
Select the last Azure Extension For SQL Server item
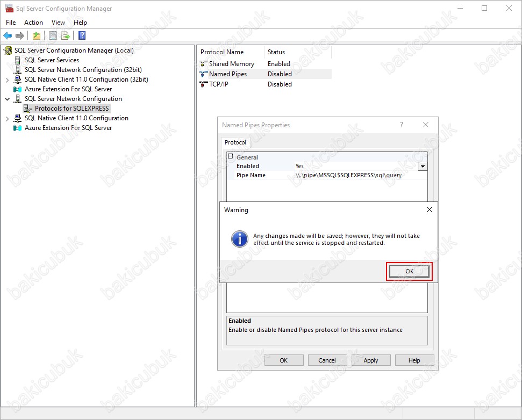[x=68, y=128]
